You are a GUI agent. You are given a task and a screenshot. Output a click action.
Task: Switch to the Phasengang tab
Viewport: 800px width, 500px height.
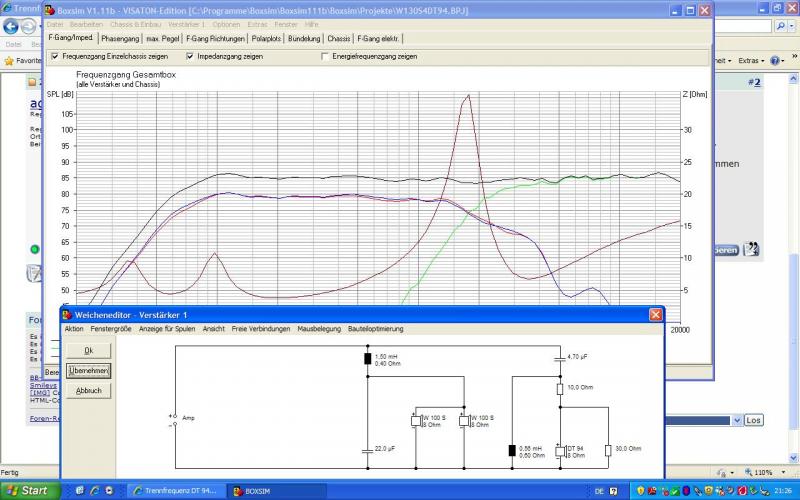121,38
